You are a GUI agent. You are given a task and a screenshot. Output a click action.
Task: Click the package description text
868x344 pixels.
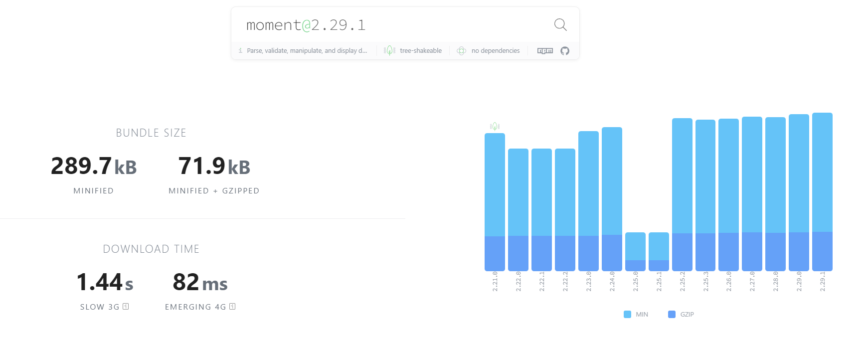307,51
